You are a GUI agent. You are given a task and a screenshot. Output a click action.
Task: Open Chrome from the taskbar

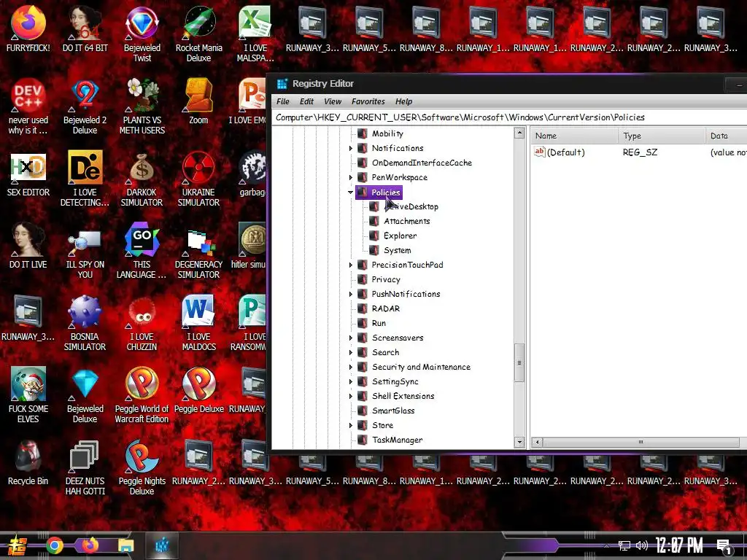pos(55,545)
